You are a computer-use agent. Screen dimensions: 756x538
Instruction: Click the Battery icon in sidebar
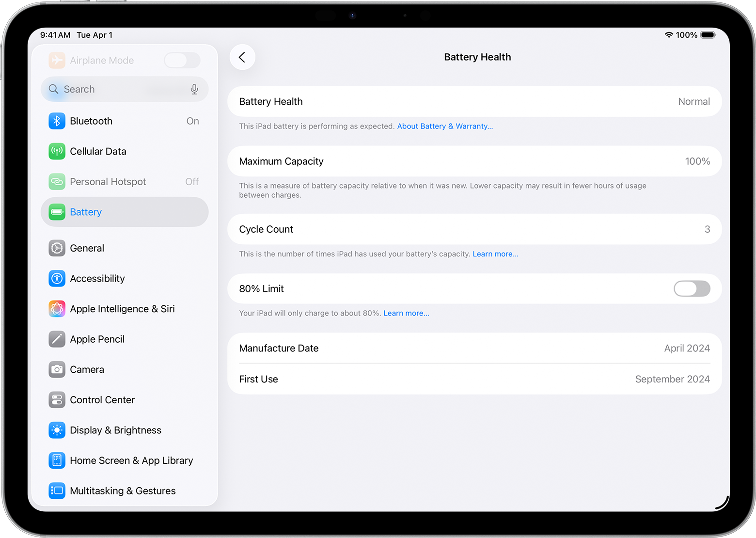(x=57, y=212)
